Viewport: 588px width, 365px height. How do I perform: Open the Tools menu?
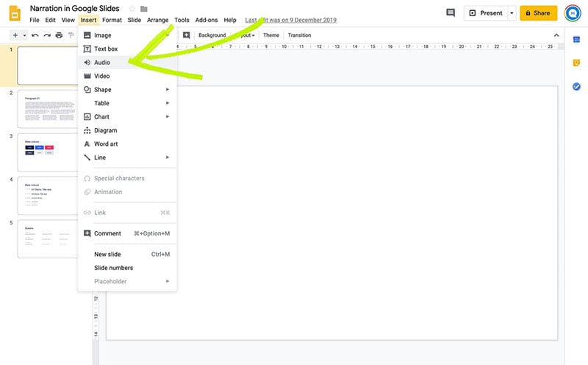tap(182, 20)
